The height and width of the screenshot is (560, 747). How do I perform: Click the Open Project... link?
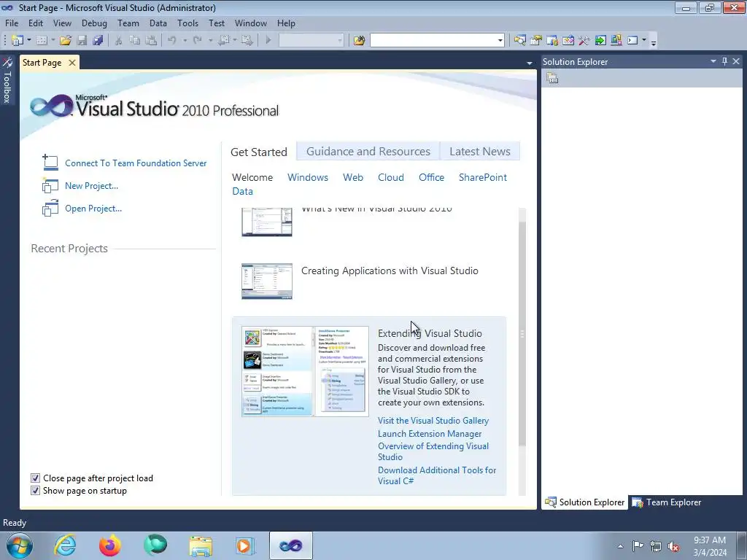tap(93, 209)
